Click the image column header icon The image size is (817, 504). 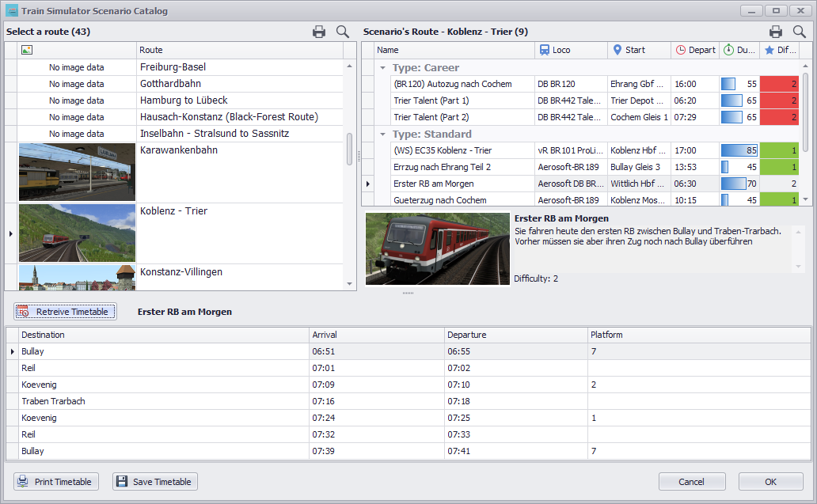pyautogui.click(x=27, y=50)
